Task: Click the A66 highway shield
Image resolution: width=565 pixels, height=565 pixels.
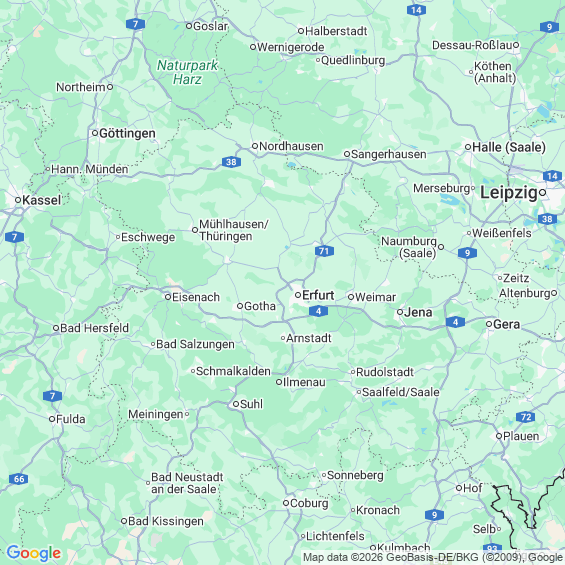Action: [x=19, y=479]
